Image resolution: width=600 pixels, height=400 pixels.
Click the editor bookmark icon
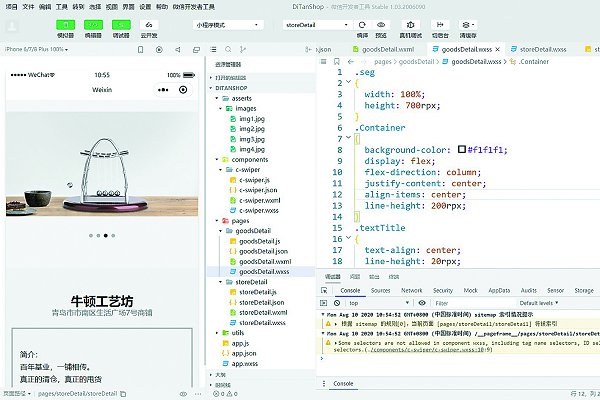pos(337,61)
